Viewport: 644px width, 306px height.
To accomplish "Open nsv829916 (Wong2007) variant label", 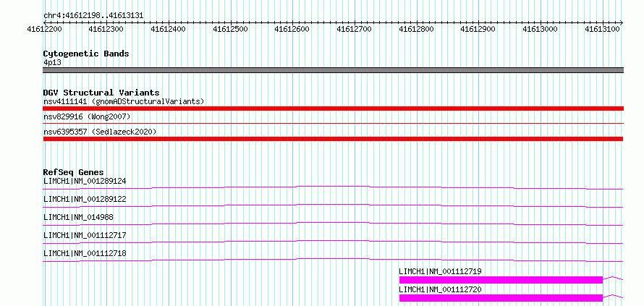I will 87,117.
